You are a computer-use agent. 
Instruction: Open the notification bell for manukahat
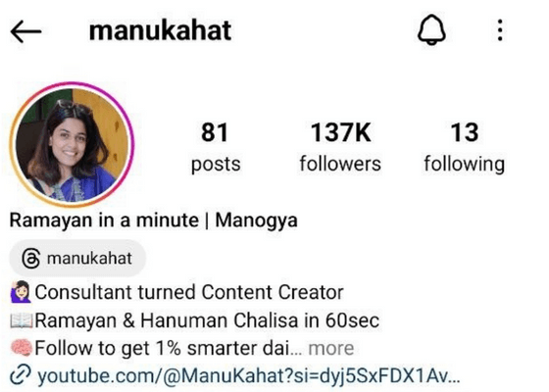tap(431, 29)
